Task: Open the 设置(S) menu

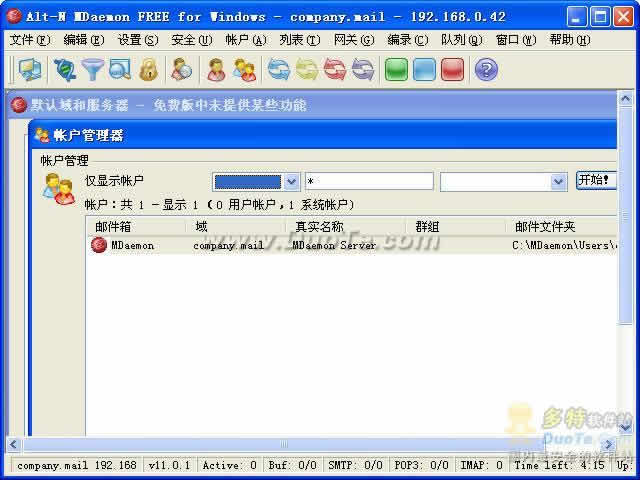Action: (138, 40)
